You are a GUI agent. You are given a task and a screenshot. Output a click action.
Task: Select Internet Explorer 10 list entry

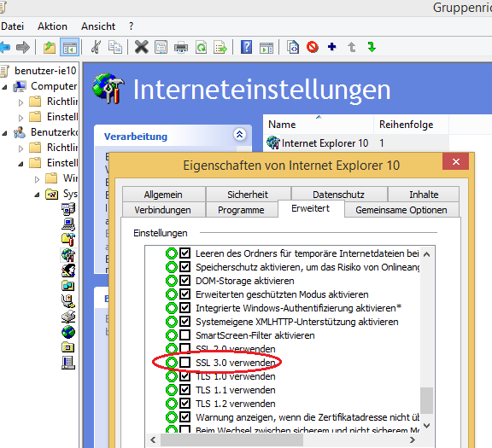pyautogui.click(x=317, y=143)
